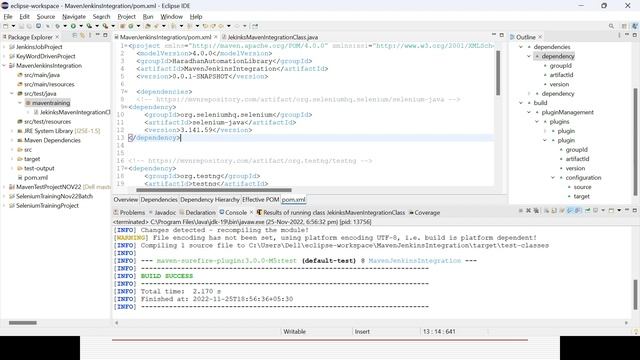
Task: Click the Run (green play) toolbar icon
Action: point(73,26)
